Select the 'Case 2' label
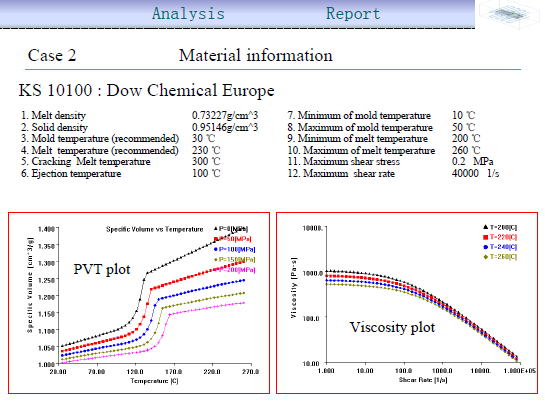The image size is (545, 405). click(52, 55)
